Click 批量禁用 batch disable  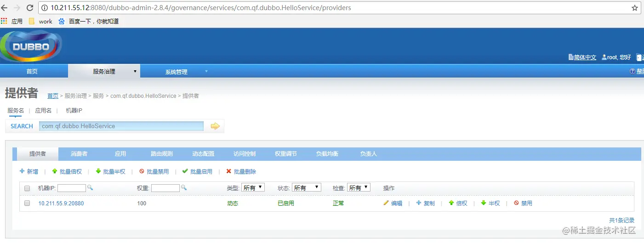pos(154,171)
